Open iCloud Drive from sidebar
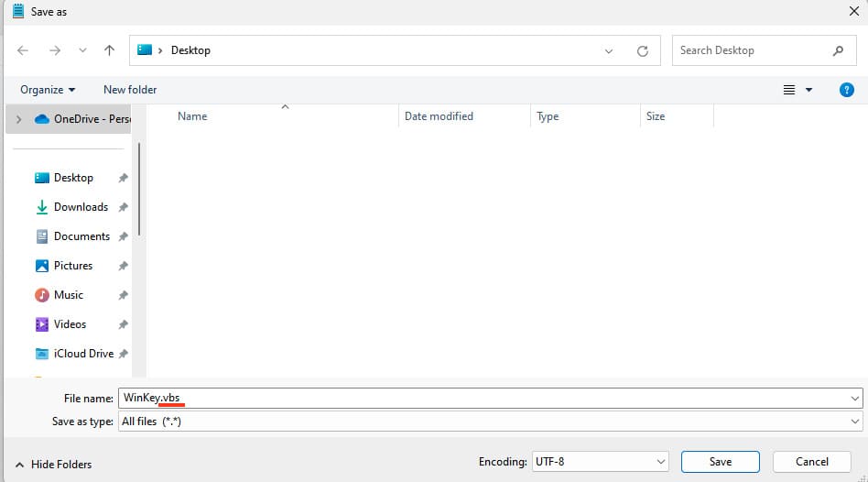Image resolution: width=868 pixels, height=482 pixels. click(x=83, y=354)
